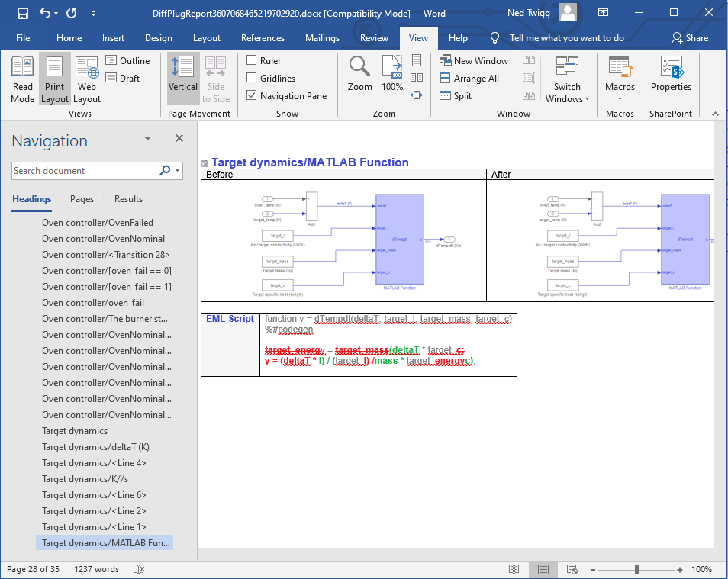728x579 pixels.
Task: Collapse the ribbon with the chevron
Action: 716,114
